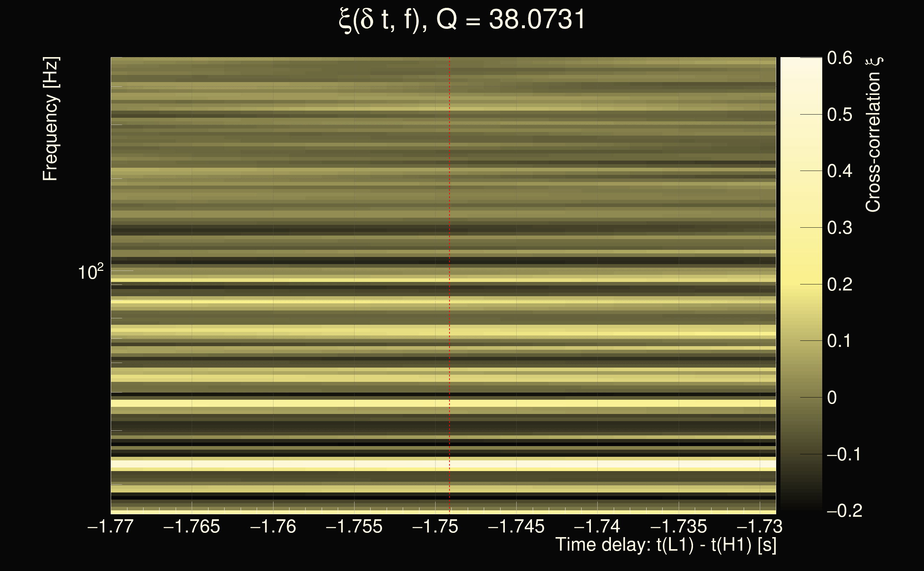Click the plot title showing Q = 38.0731

pos(462,20)
